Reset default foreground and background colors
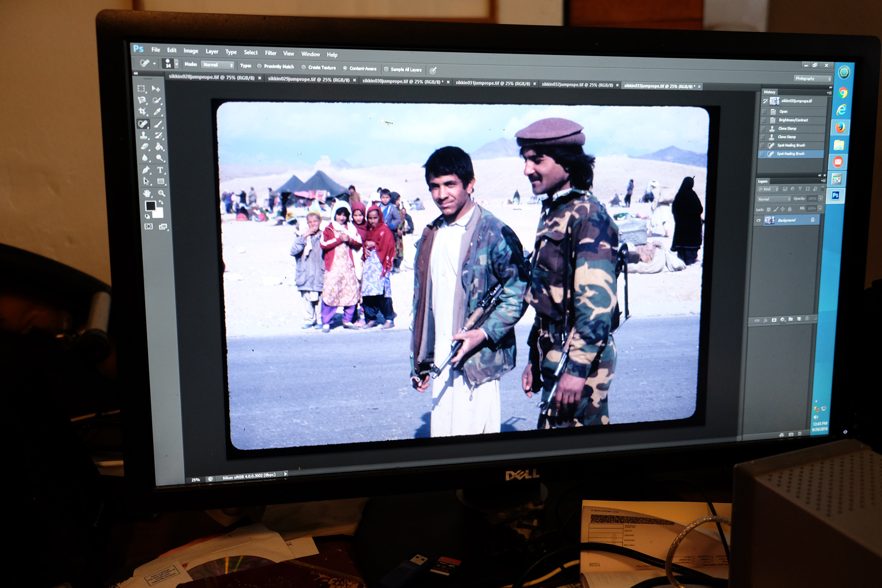 click(147, 216)
